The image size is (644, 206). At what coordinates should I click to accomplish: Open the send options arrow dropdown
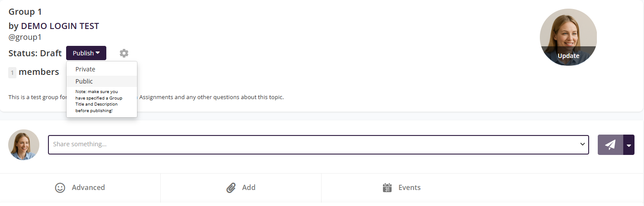pos(629,145)
